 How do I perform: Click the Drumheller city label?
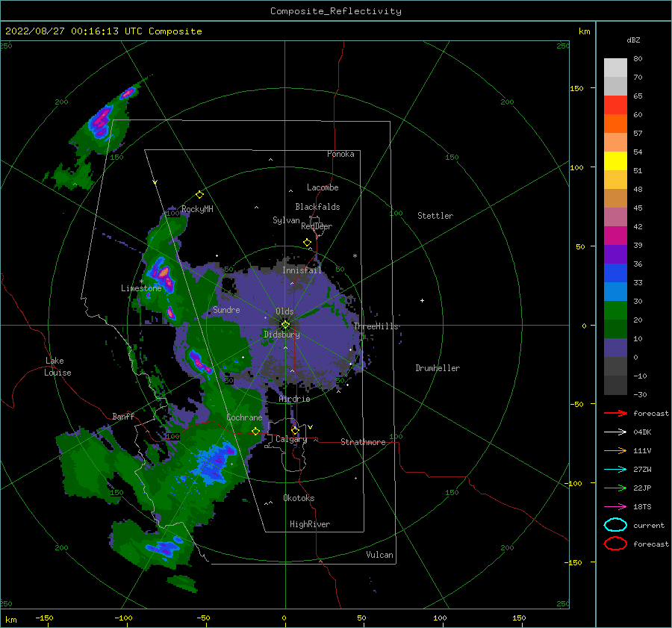438,368
